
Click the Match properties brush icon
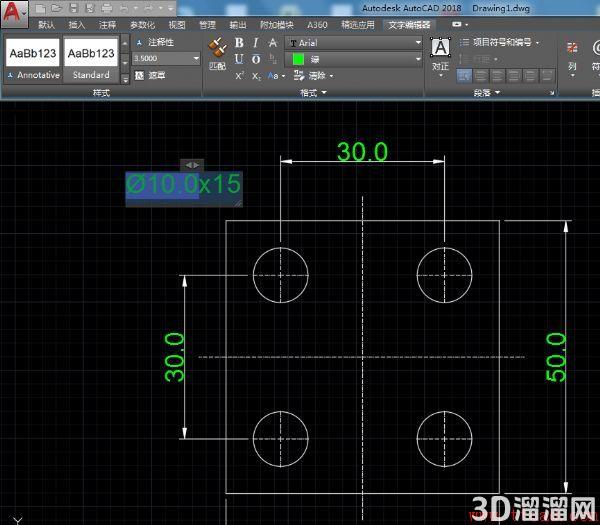coord(217,49)
